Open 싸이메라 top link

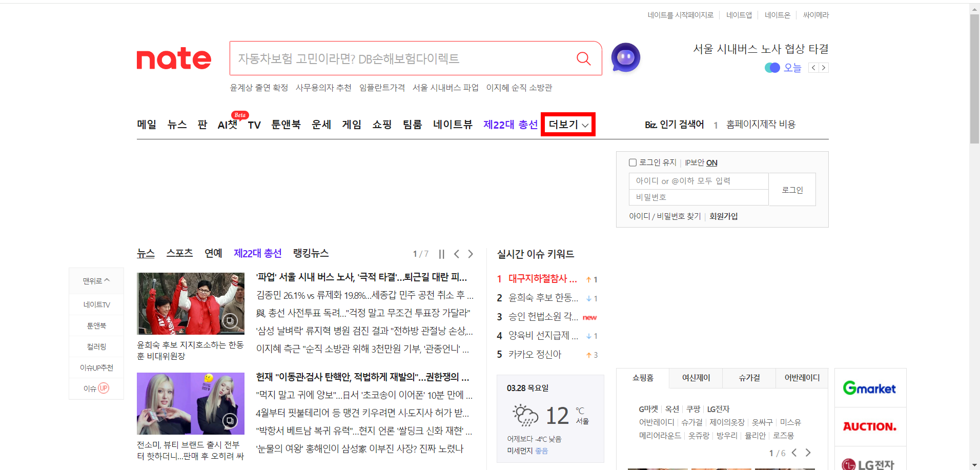[816, 15]
